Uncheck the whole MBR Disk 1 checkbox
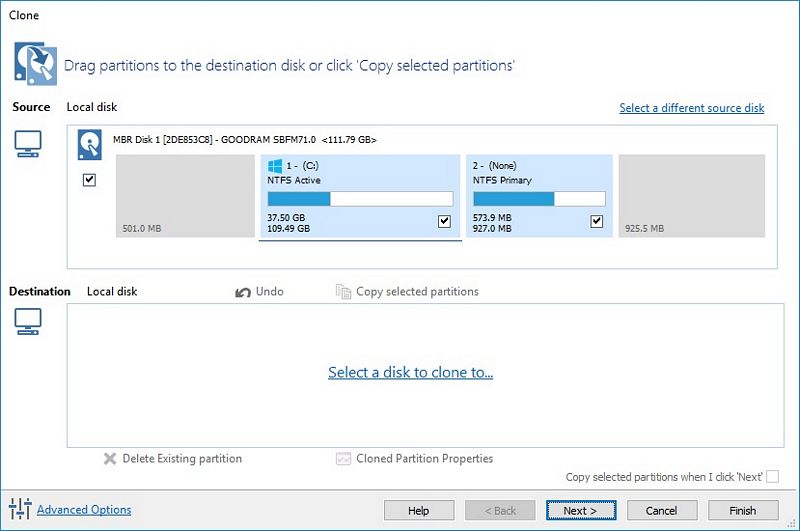The image size is (800, 531). coord(89,180)
